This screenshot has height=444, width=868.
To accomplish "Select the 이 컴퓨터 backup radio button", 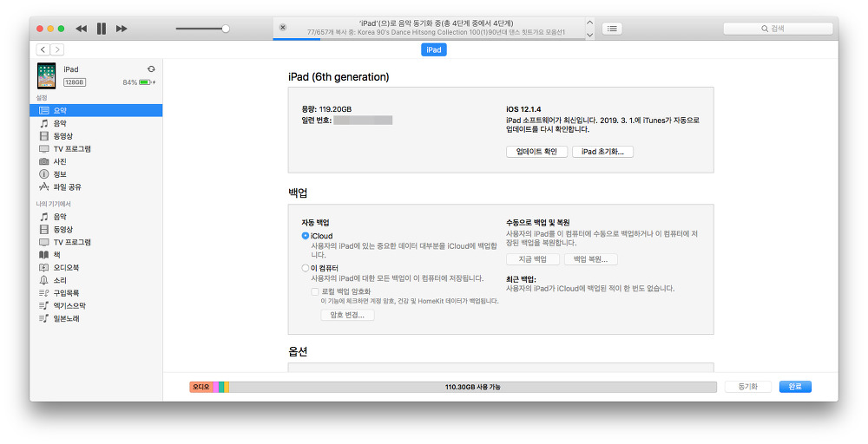I will [x=306, y=268].
